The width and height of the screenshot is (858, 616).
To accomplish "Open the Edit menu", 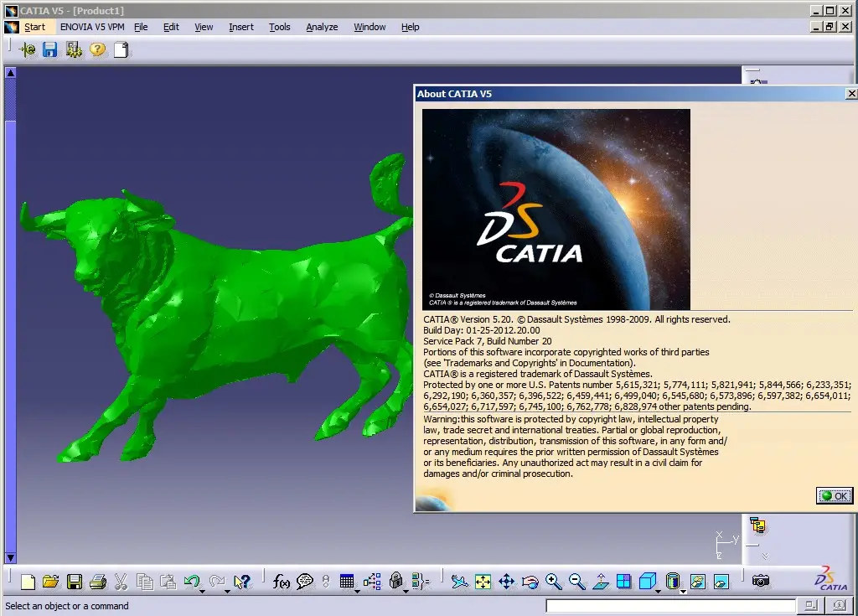I will (171, 27).
